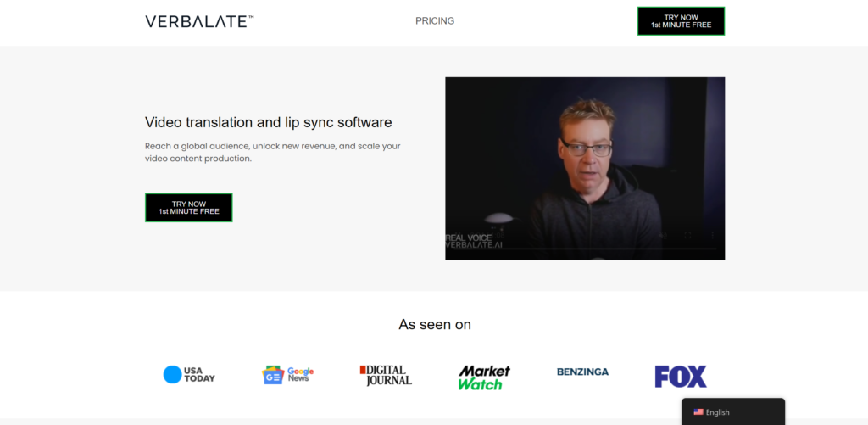Click TRY NOW below the tagline

pos(188,208)
